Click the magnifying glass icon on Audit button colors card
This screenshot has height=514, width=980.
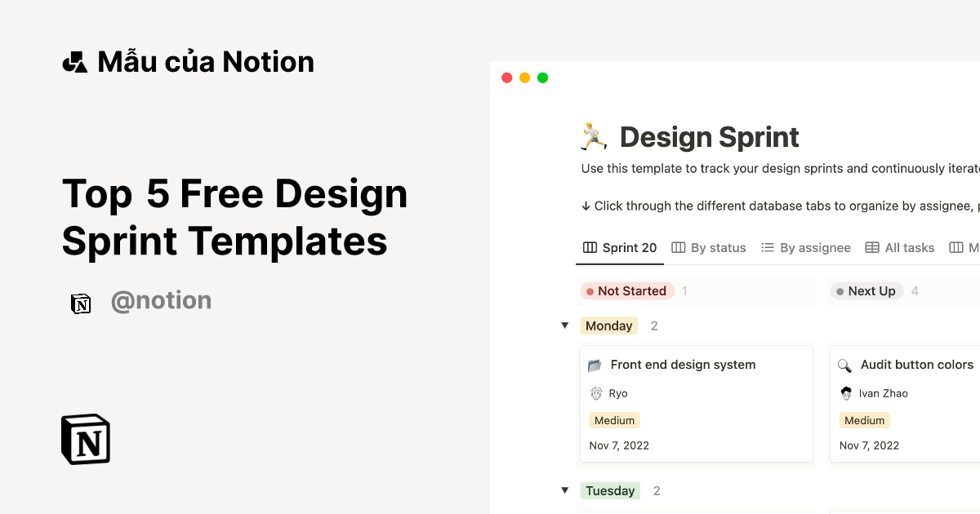coord(845,365)
